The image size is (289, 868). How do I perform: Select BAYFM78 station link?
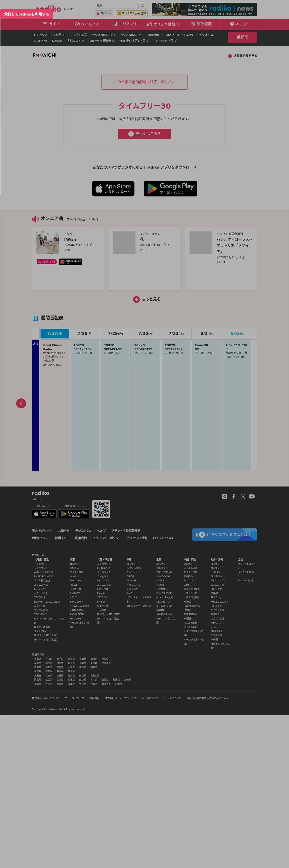coord(40,41)
